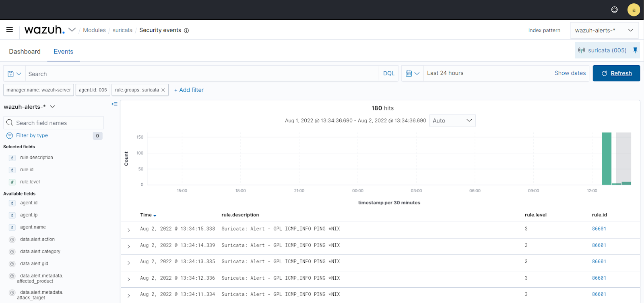Expand the 13:34:12.336 event row

pos(129,279)
